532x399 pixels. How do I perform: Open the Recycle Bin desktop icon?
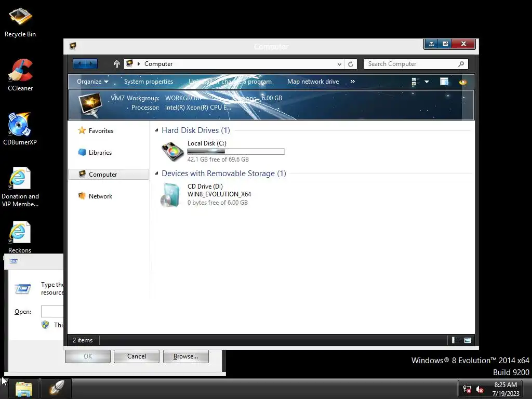point(20,22)
